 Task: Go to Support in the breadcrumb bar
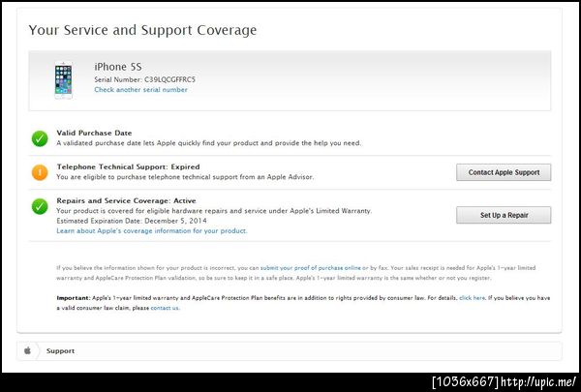point(60,350)
